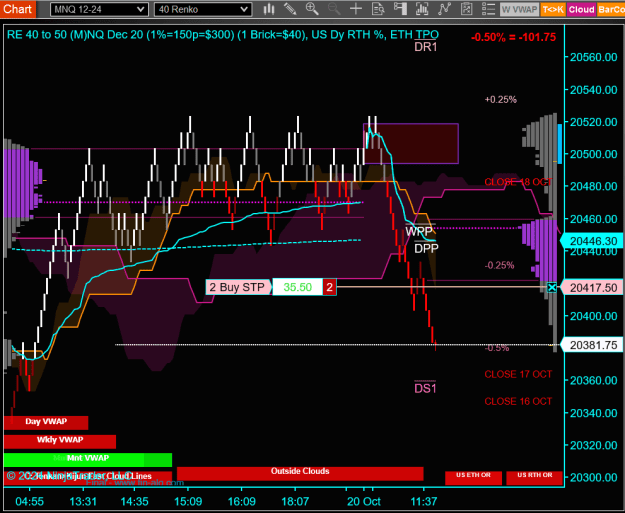
Task: Click the CLOSE 16 OCT label
Action: (x=518, y=401)
